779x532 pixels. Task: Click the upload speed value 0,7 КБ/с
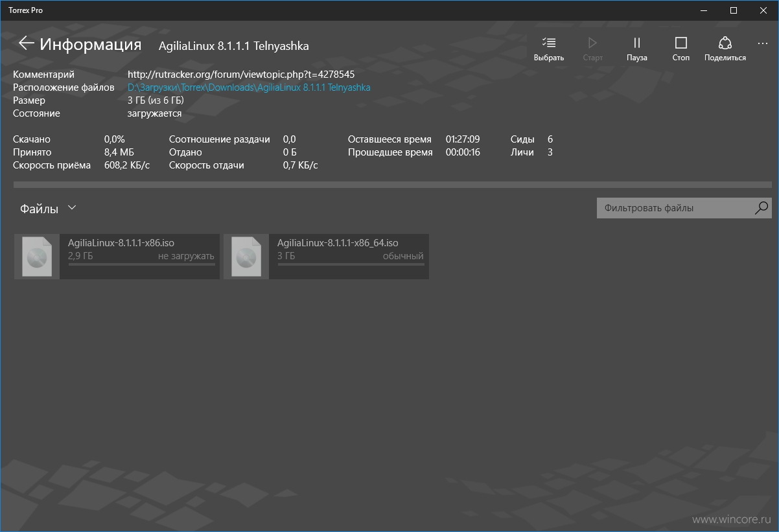[301, 165]
